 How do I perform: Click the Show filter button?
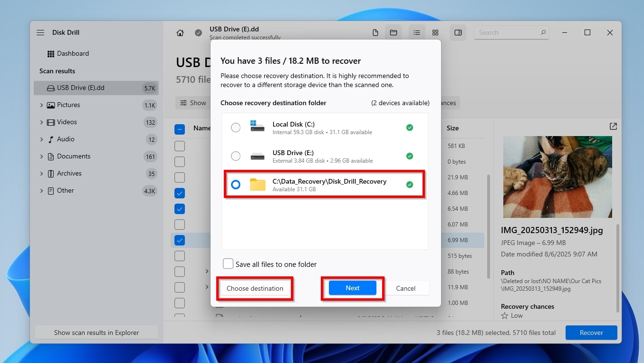pyautogui.click(x=192, y=103)
